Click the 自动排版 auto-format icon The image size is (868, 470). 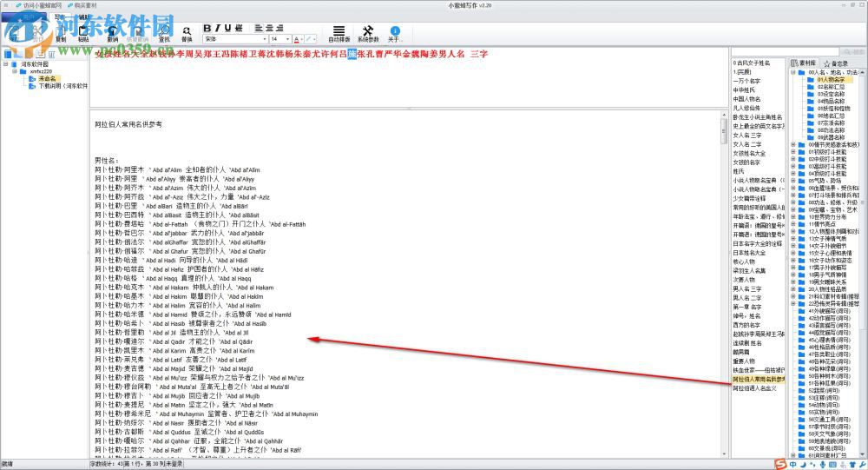pyautogui.click(x=339, y=33)
